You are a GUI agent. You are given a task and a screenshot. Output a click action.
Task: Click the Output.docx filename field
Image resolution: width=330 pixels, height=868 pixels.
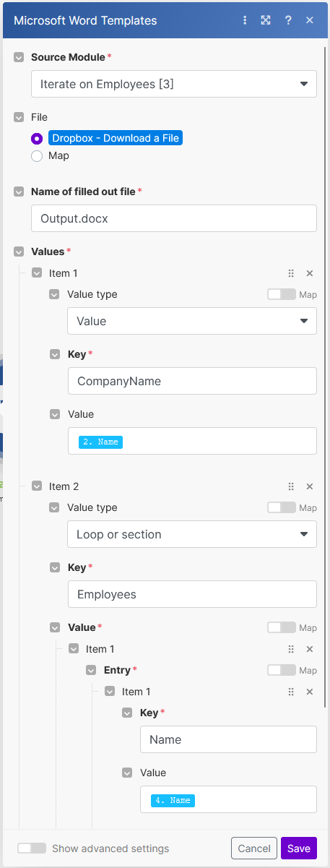(174, 218)
